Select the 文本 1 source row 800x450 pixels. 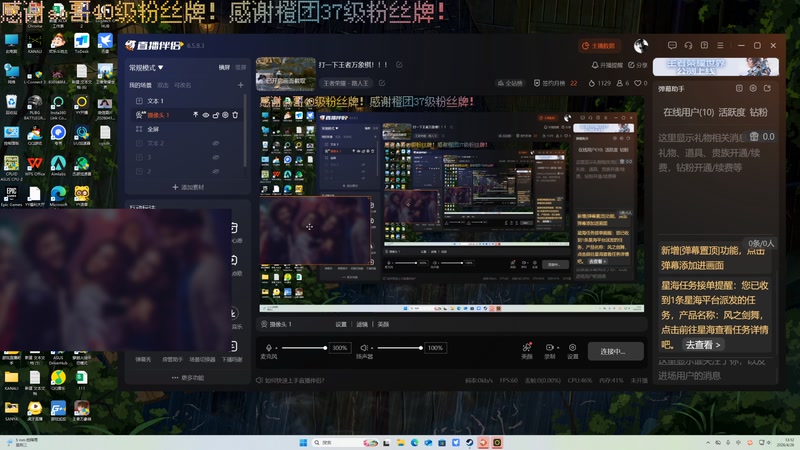[188, 101]
